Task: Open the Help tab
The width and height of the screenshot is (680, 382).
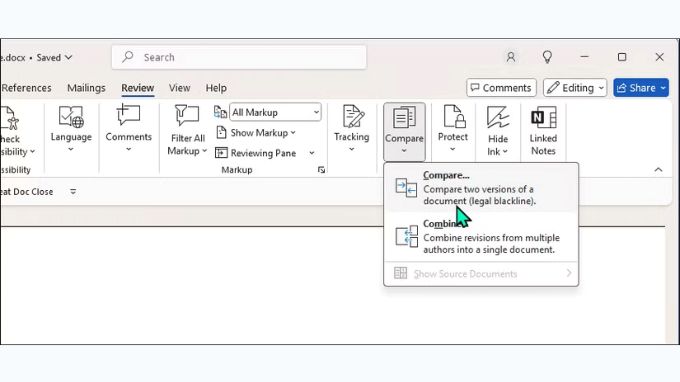Action: coord(216,88)
